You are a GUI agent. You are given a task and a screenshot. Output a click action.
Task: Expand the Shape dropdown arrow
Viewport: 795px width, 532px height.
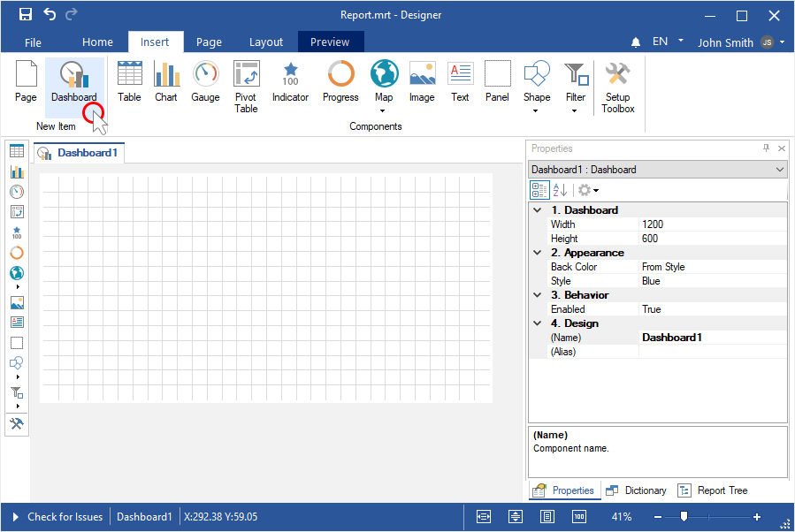pos(536,111)
